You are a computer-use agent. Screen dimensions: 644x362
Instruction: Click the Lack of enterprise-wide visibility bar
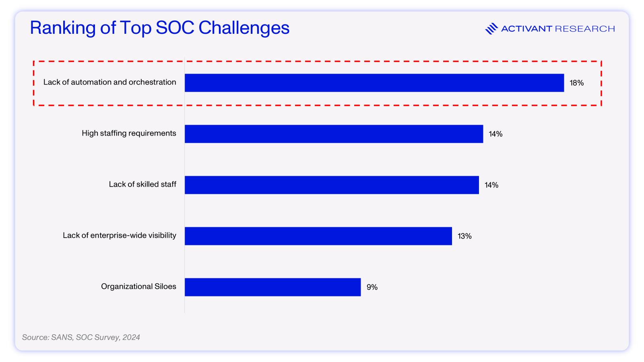point(318,236)
